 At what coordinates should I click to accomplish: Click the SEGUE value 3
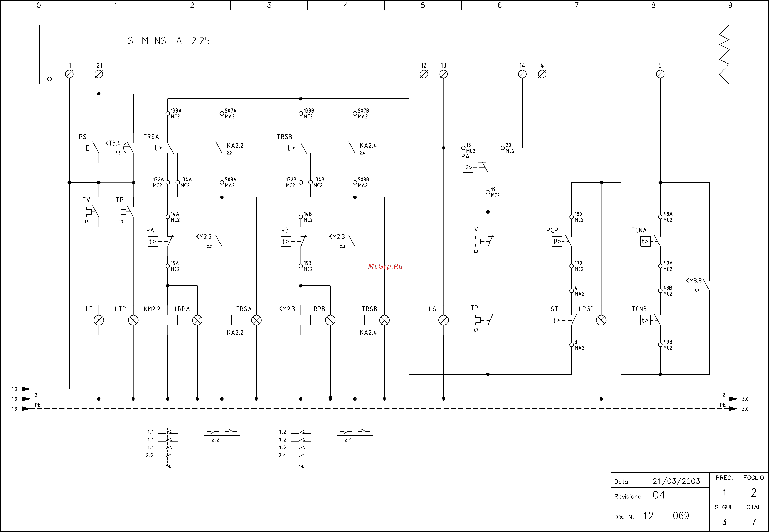(x=724, y=522)
